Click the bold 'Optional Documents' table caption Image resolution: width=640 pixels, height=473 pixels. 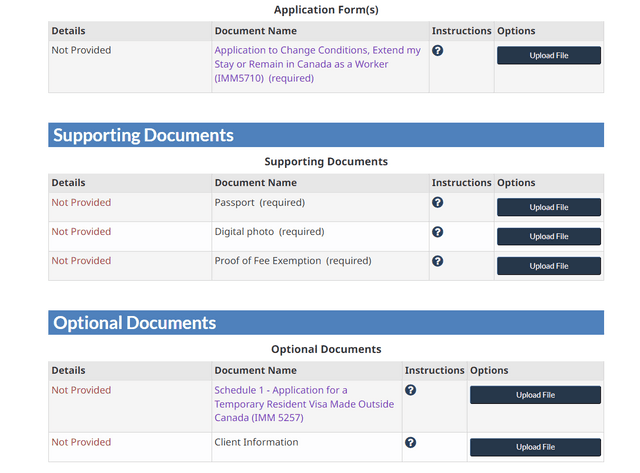(326, 349)
